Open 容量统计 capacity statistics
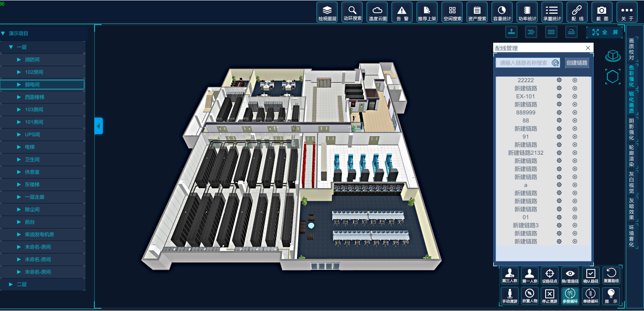The image size is (644, 311). point(502,12)
